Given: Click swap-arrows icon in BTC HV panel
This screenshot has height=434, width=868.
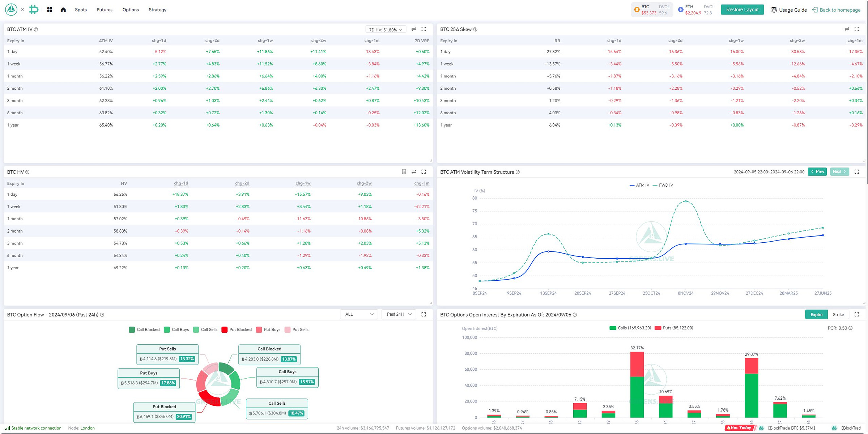Looking at the screenshot, I should point(414,172).
